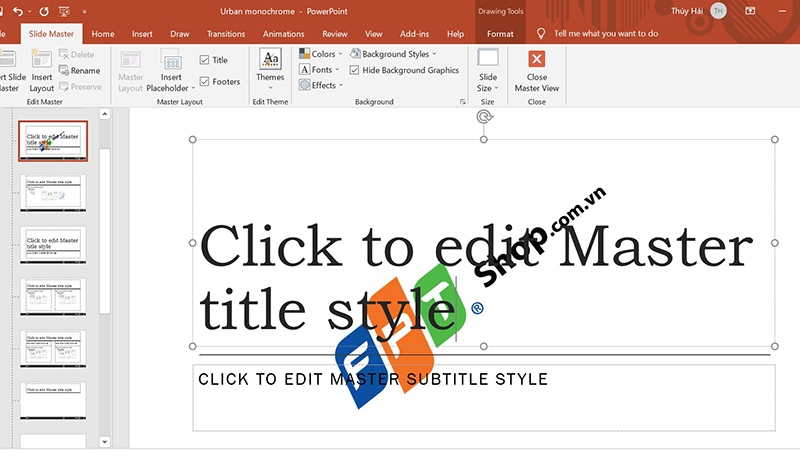
Task: Open the Add-ins tab
Action: point(414,34)
